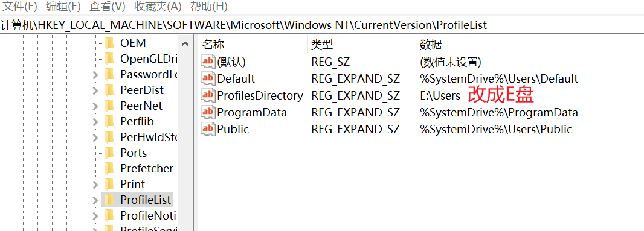The height and width of the screenshot is (231, 644).
Task: Expand the ProfileList key chevron
Action: tap(95, 200)
